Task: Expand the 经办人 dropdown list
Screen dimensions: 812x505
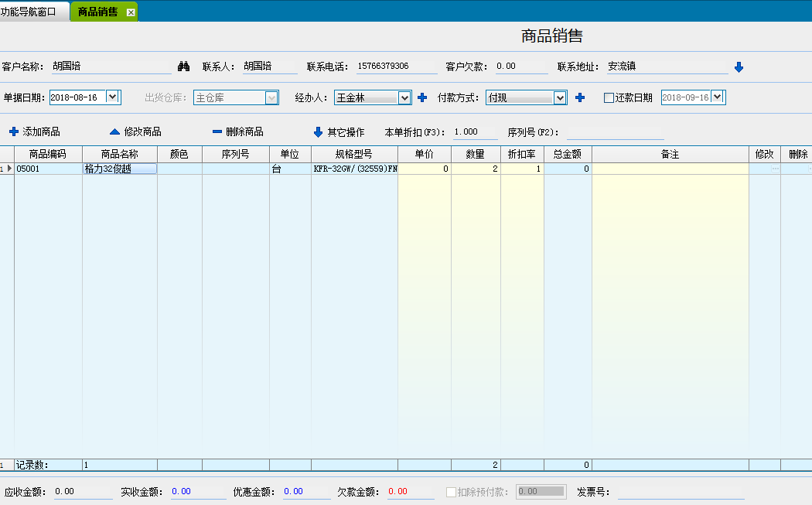Action: (404, 97)
